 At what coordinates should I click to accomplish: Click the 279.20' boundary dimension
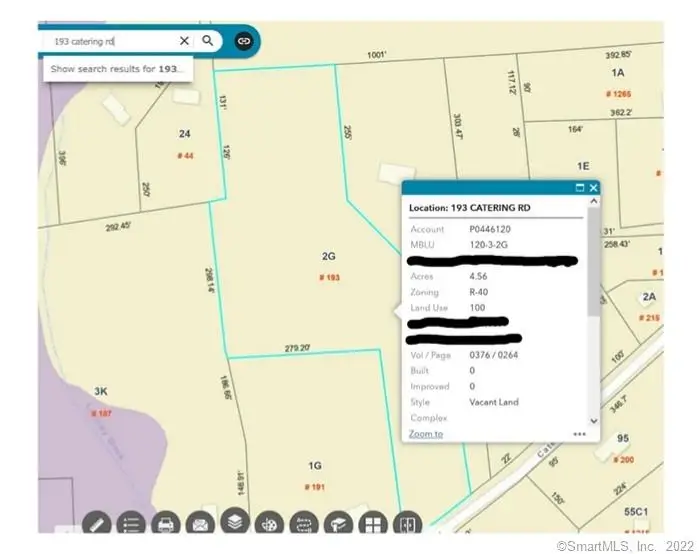coord(297,348)
